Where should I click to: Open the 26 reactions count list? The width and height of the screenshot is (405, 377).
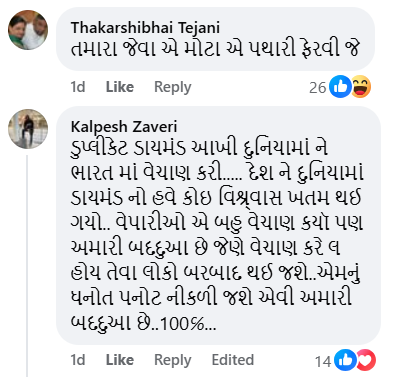317,88
